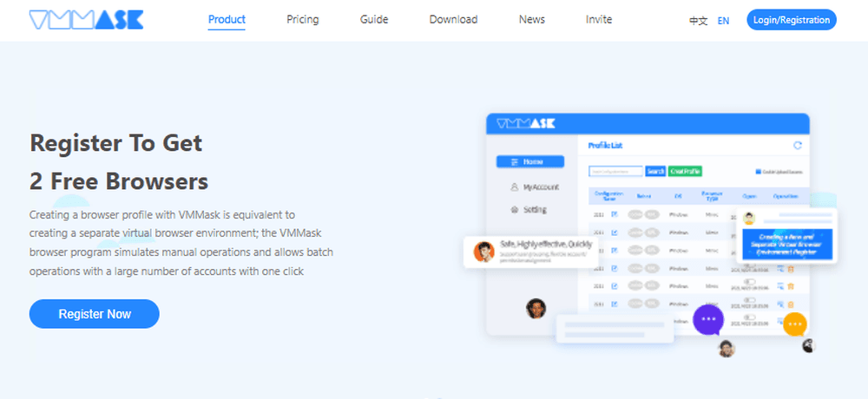Click the orange chat bubble icon

click(795, 324)
